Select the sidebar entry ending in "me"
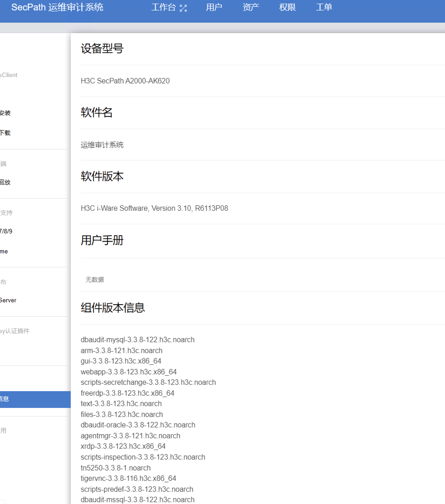 [4, 252]
